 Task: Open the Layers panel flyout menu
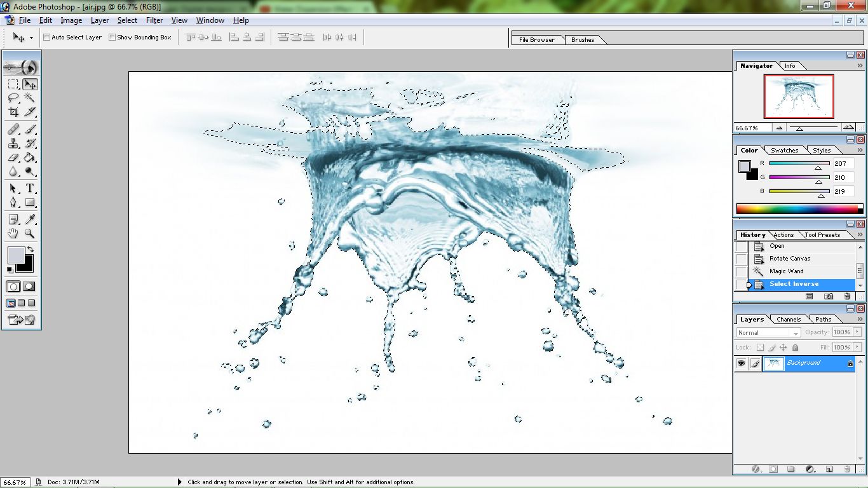(858, 319)
